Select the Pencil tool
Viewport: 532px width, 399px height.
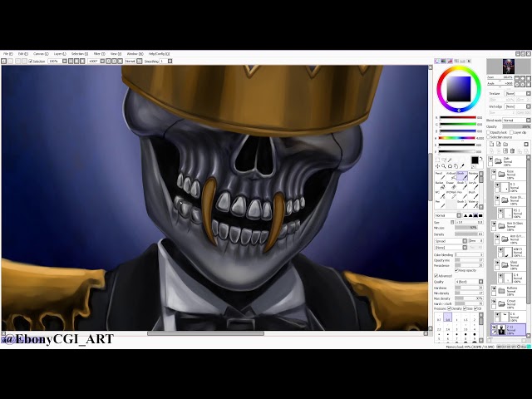440,175
